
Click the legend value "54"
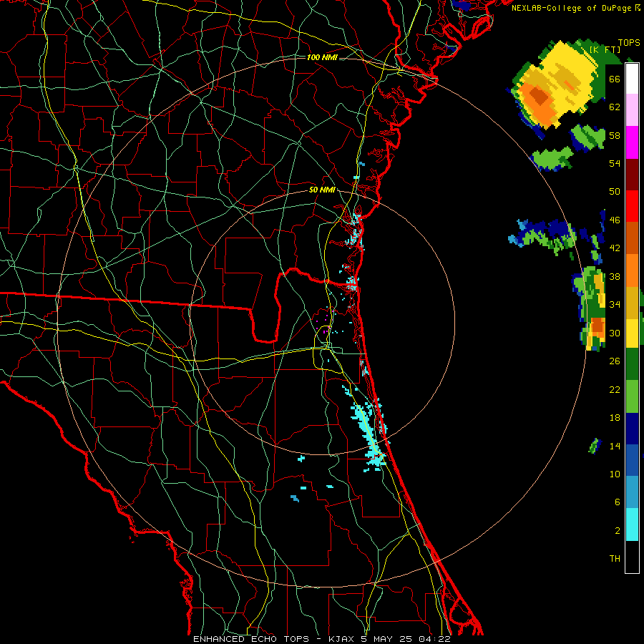click(x=615, y=163)
